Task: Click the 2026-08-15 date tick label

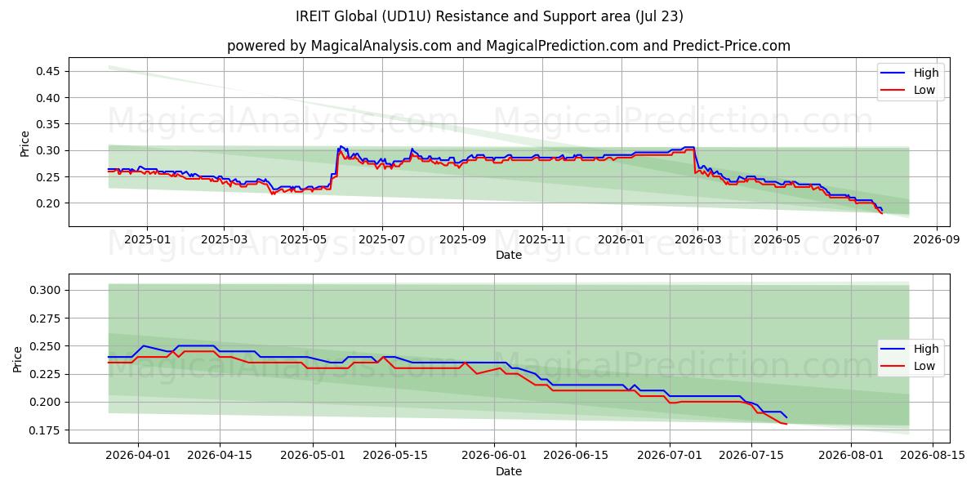Action: (x=933, y=456)
